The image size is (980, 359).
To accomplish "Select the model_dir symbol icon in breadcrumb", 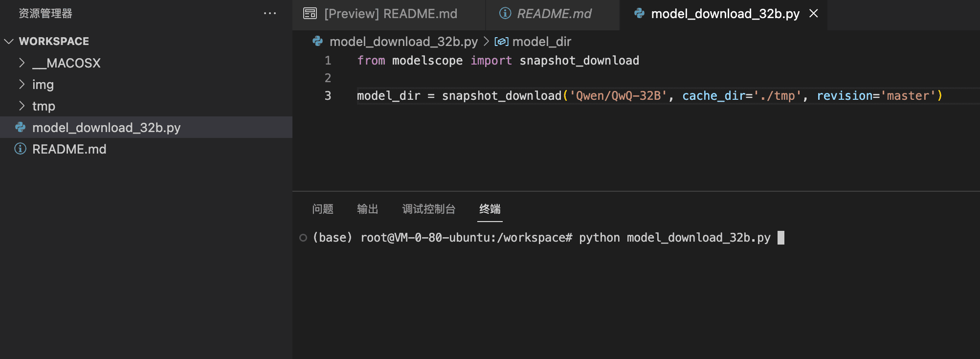I will 501,42.
